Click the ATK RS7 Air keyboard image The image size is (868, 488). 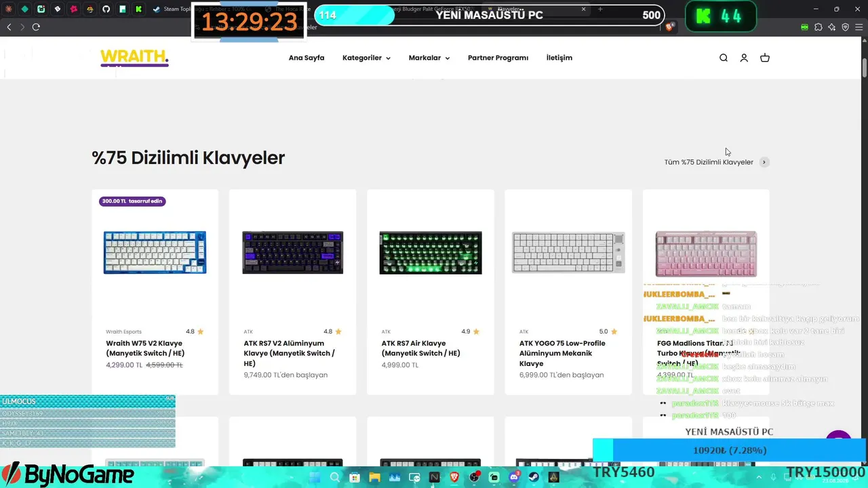pos(431,253)
